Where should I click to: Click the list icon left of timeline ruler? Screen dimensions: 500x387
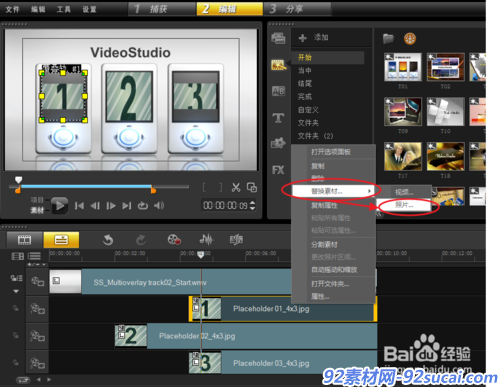tap(34, 256)
